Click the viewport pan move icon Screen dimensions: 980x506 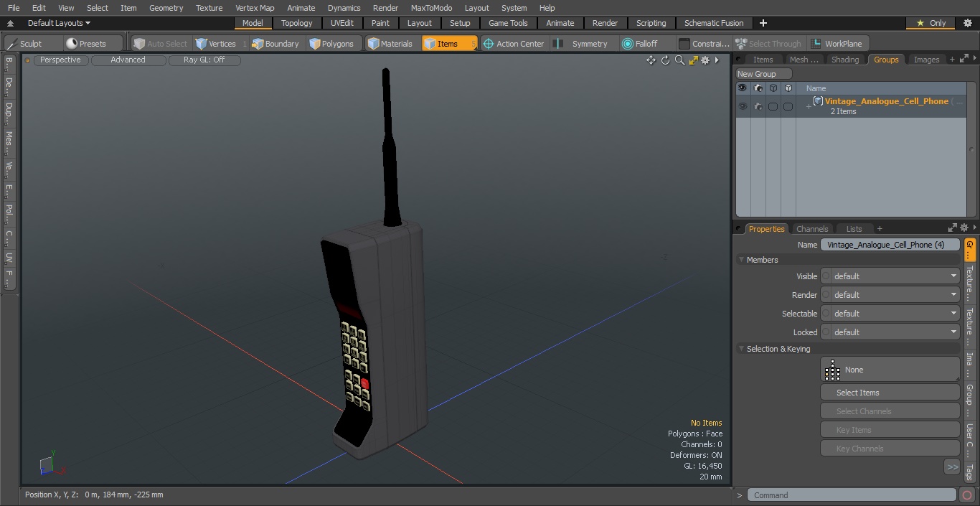coord(651,60)
